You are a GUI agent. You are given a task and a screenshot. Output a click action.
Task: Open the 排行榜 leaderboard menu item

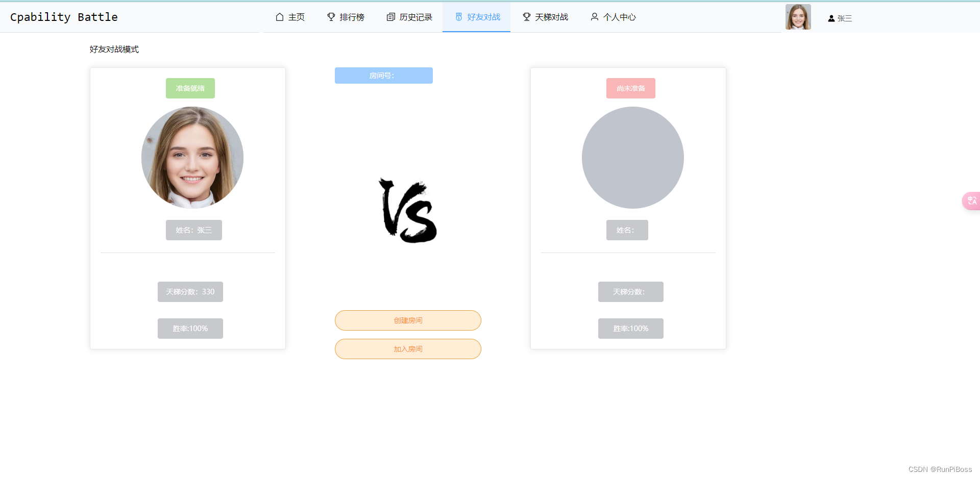pyautogui.click(x=346, y=17)
